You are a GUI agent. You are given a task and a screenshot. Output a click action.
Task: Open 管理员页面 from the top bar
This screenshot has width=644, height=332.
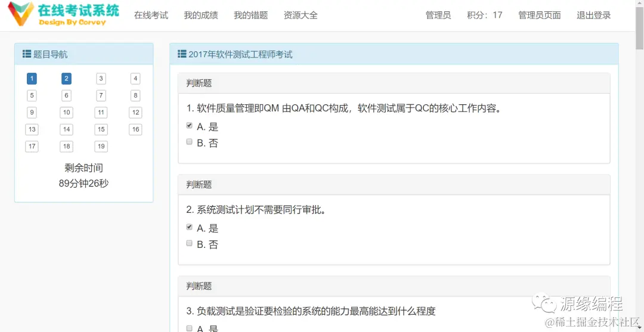pyautogui.click(x=539, y=15)
